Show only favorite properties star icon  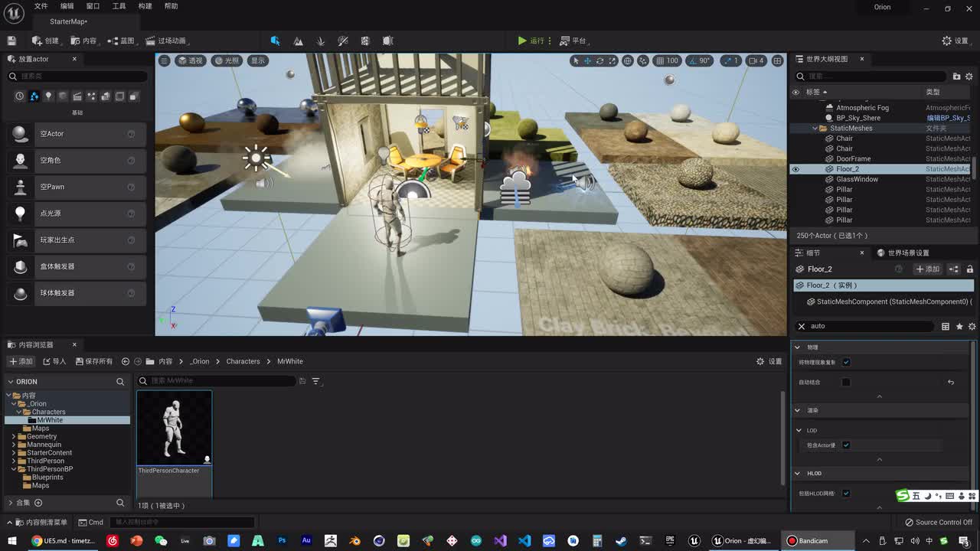pyautogui.click(x=959, y=326)
